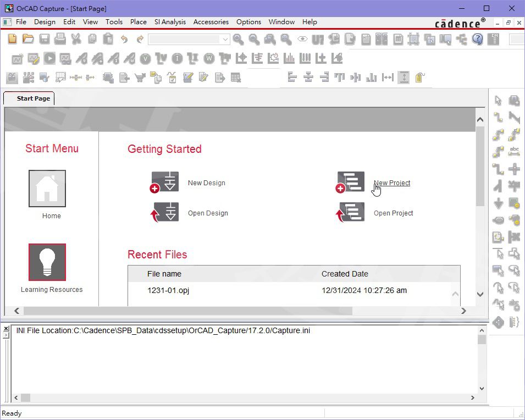
Task: Open the Options menu
Action: pyautogui.click(x=248, y=22)
